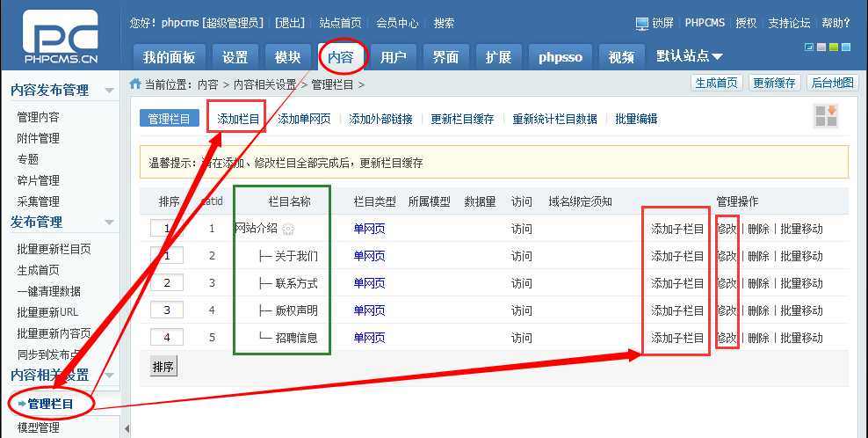This screenshot has width=868, height=438.
Task: Click 批量移动 in the 版权声明 row
Action: tap(801, 310)
